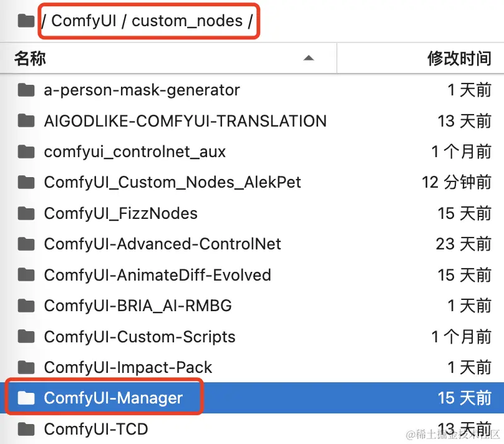Click the ComfyUI-Impact-Pack folder icon
The image size is (504, 444).
(x=26, y=367)
